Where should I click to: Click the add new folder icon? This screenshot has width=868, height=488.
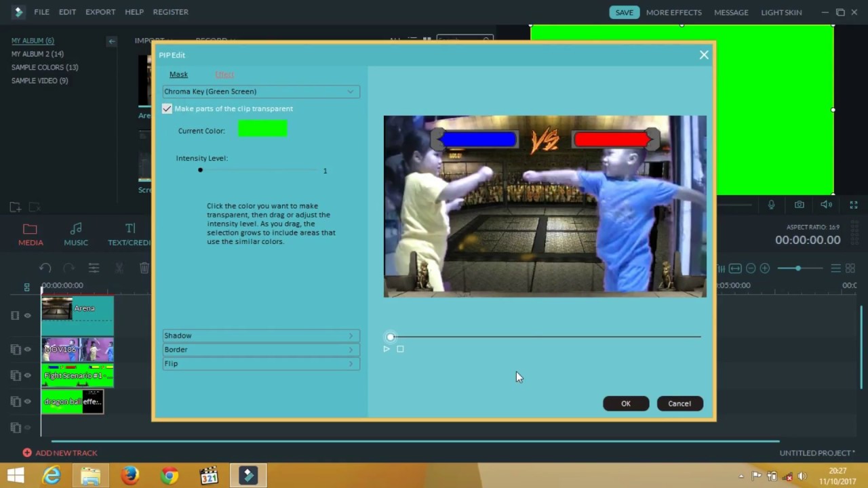coord(15,207)
